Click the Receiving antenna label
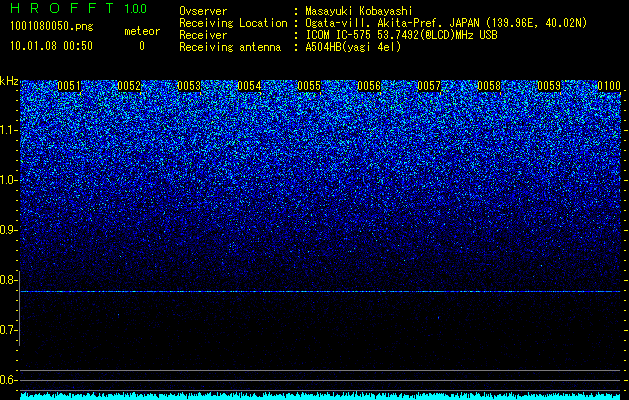The height and width of the screenshot is (400, 629). (x=230, y=47)
